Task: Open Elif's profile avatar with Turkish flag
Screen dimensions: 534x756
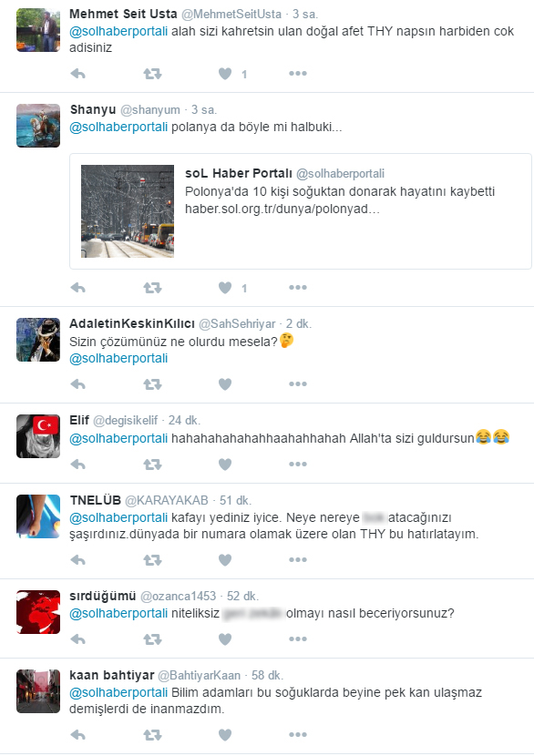Action: click(x=38, y=436)
